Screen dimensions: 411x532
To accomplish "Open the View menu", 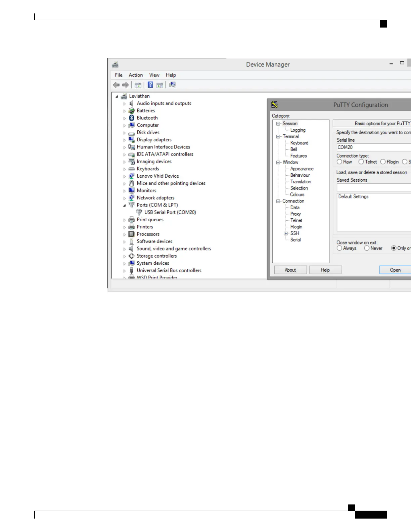I will click(154, 75).
